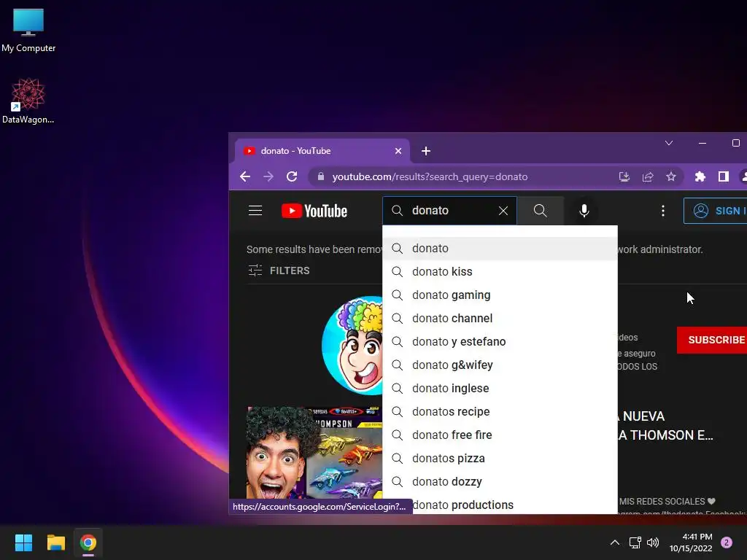Choose the suggestion "donato g&wifey"

(500, 365)
